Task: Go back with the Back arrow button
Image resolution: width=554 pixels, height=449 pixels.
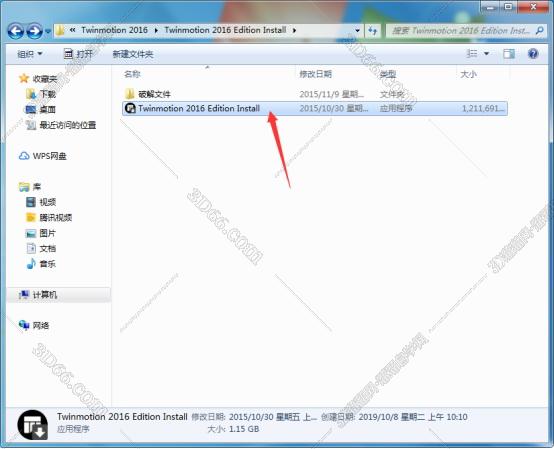Action: [x=16, y=31]
